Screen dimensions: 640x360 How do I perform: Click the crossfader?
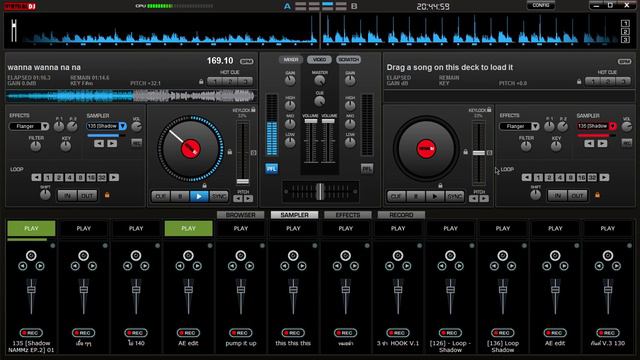[x=320, y=191]
